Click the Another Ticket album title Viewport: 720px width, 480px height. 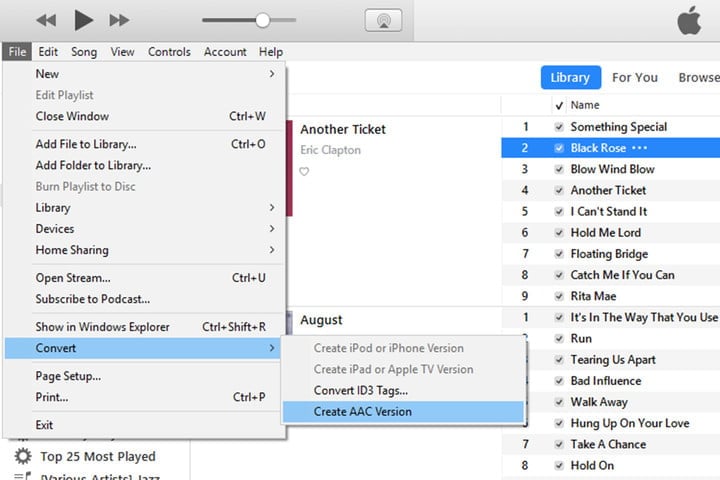pyautogui.click(x=343, y=130)
